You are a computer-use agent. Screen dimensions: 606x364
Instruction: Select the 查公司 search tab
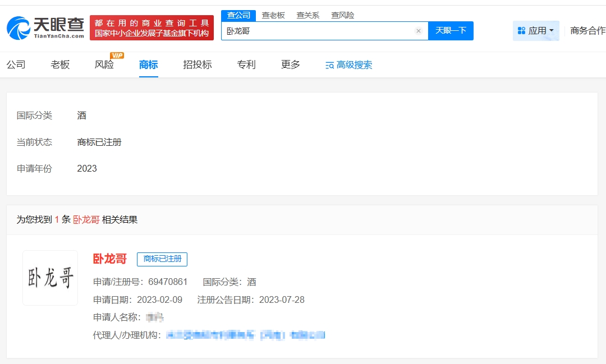point(238,15)
